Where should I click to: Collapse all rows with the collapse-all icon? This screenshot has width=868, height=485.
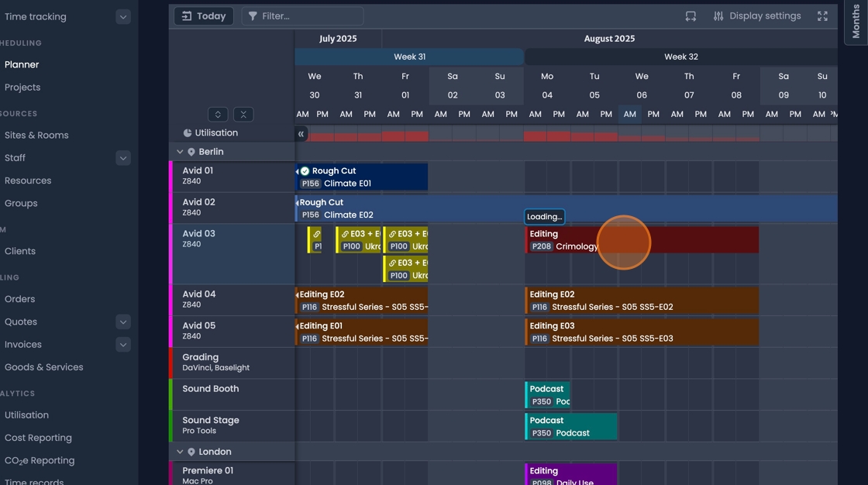point(243,114)
